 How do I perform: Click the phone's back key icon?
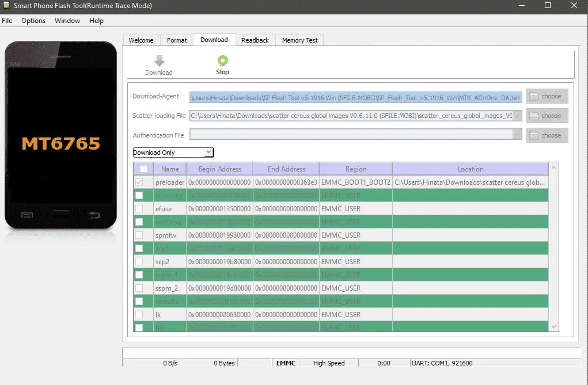click(x=94, y=215)
